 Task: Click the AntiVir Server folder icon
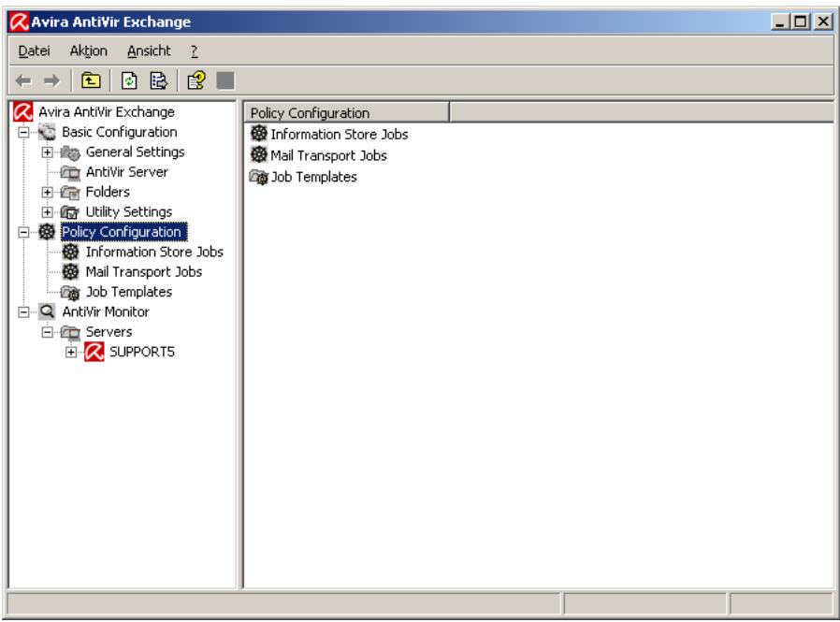pos(70,172)
